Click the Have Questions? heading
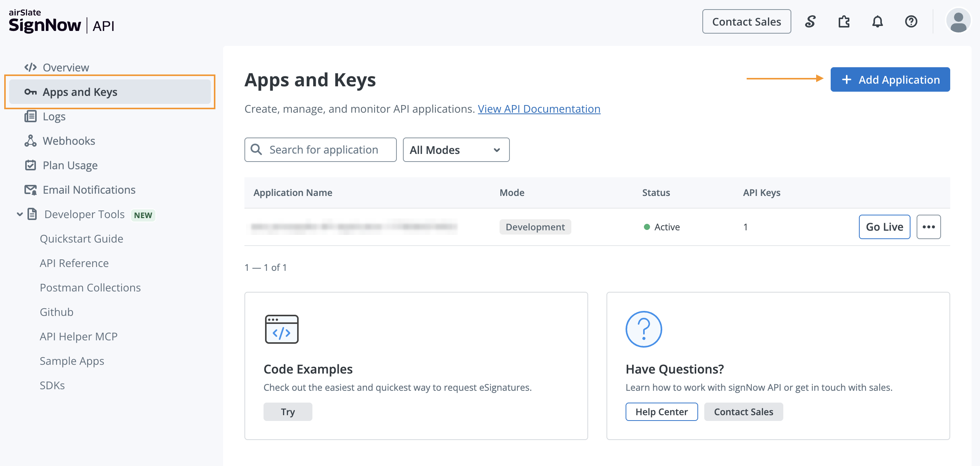Screen dimensions: 980x466 point(674,369)
